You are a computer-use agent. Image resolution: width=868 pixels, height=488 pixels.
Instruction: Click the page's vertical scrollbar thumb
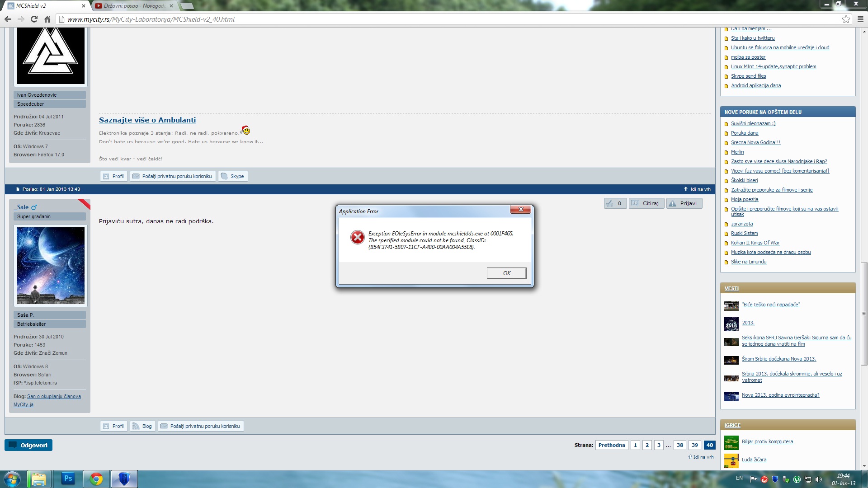click(x=864, y=313)
